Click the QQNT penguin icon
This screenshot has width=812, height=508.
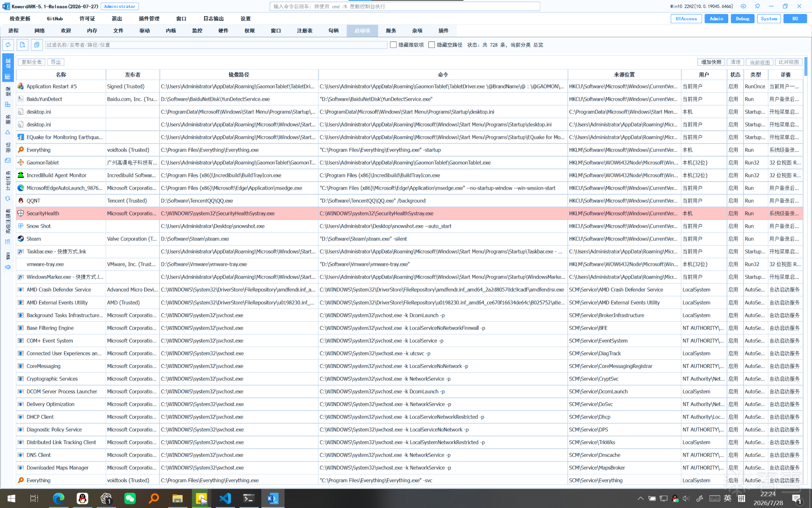coord(21,201)
